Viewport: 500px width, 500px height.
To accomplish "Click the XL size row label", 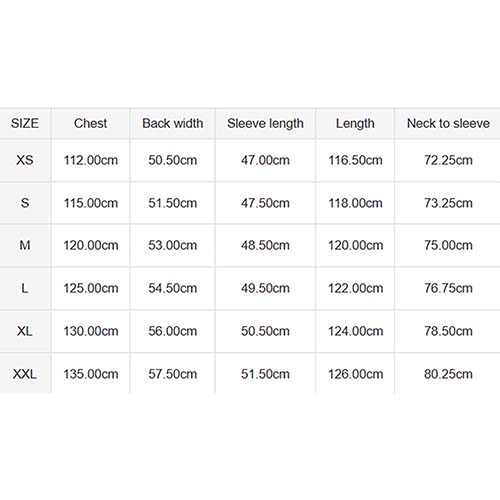I will (25, 331).
